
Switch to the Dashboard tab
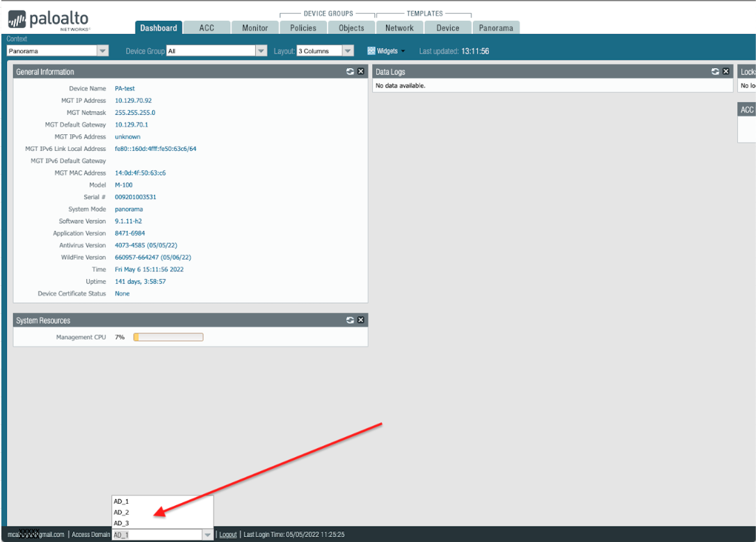[x=159, y=28]
